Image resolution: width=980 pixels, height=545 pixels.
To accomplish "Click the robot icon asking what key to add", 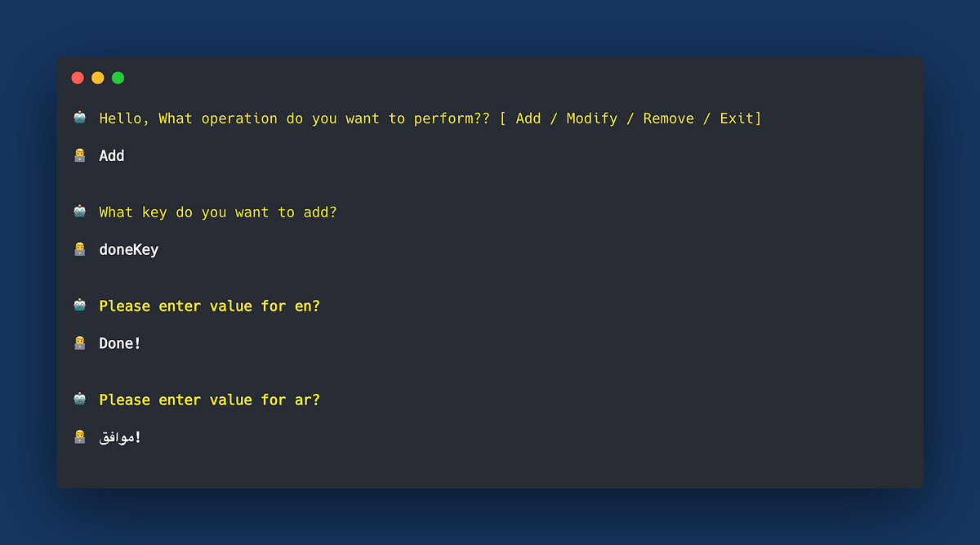I will [x=78, y=211].
